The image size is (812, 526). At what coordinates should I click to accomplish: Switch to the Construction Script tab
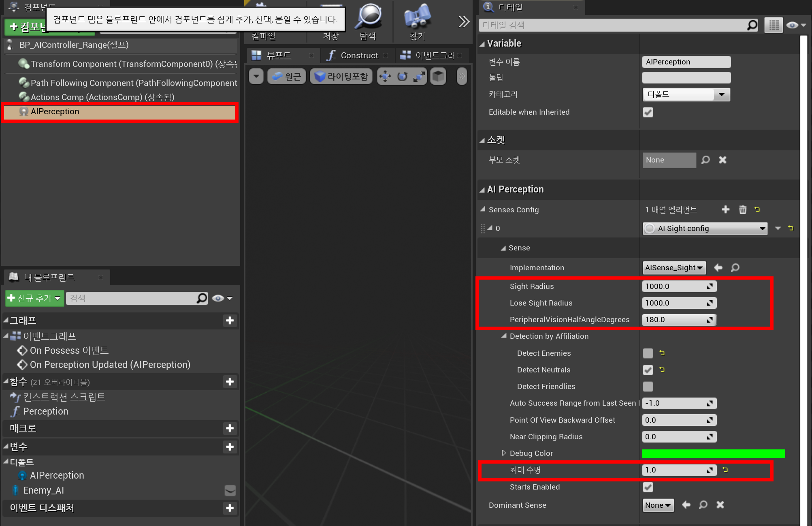pos(355,56)
